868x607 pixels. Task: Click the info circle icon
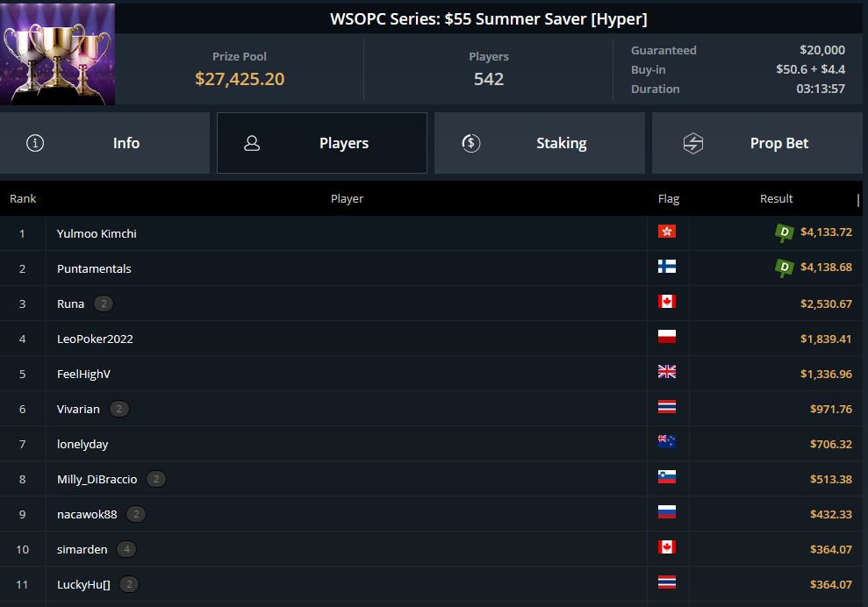point(35,143)
